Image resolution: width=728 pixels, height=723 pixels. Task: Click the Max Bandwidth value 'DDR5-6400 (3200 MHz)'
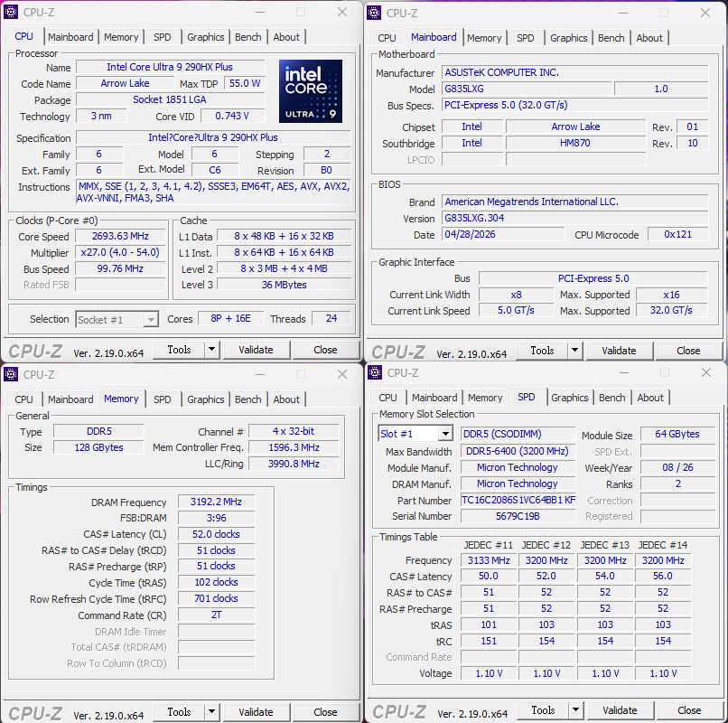(x=518, y=451)
